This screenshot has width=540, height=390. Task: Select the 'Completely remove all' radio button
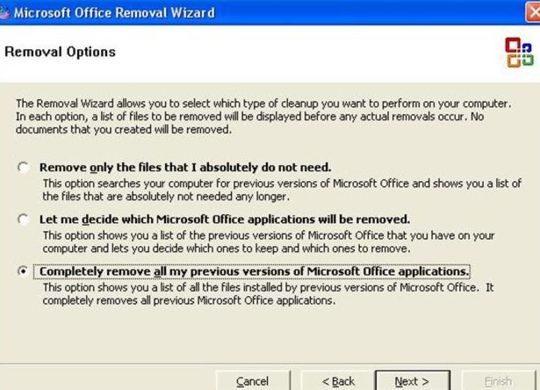tap(23, 271)
